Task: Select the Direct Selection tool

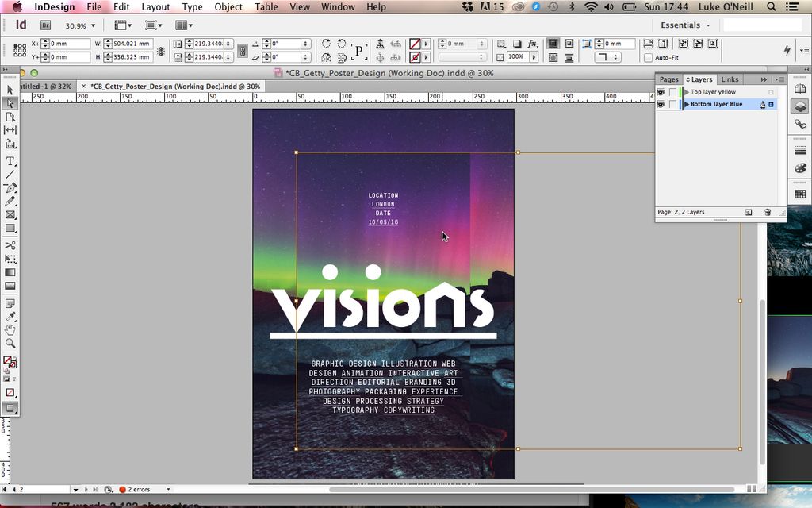Action: click(10, 102)
